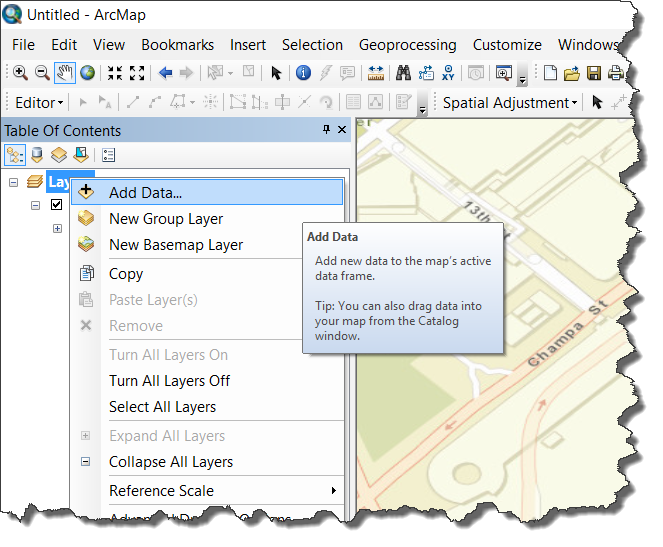Viewport: 663px width, 547px height.
Task: Go back to previous extent arrow
Action: tap(165, 73)
